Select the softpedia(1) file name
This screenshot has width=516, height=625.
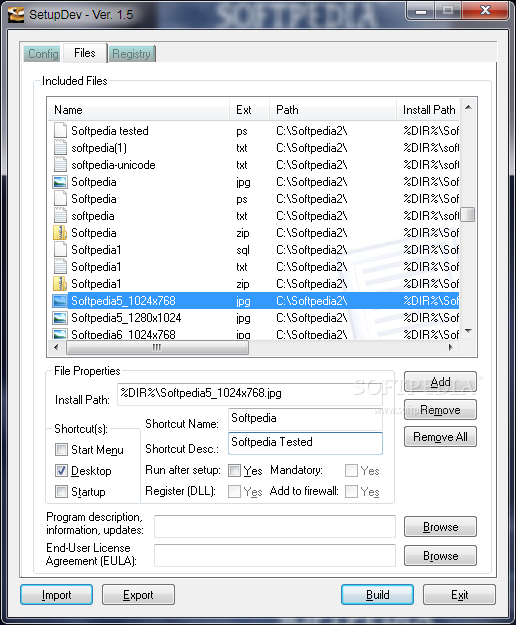point(99,148)
